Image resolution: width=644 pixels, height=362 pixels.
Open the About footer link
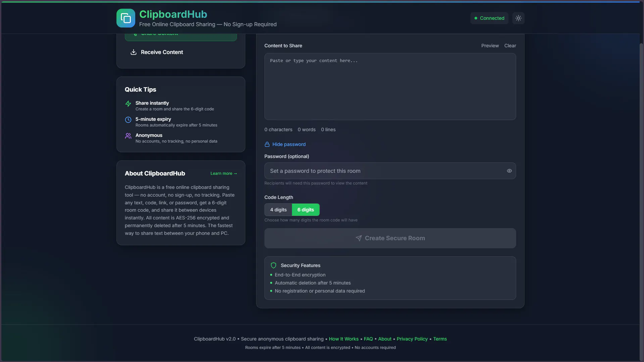click(x=385, y=339)
